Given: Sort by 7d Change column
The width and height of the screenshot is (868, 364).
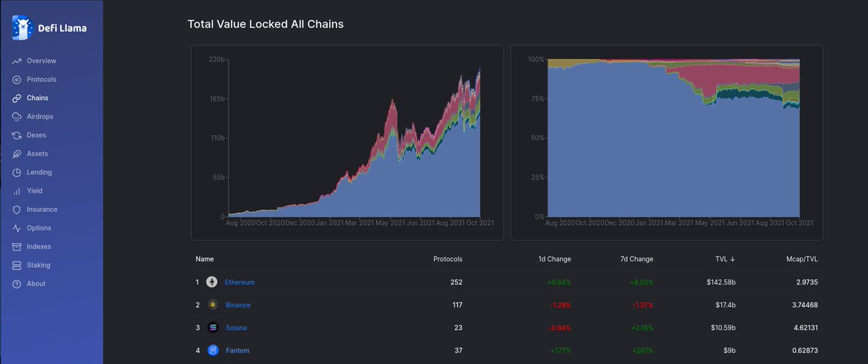Looking at the screenshot, I should (637, 258).
